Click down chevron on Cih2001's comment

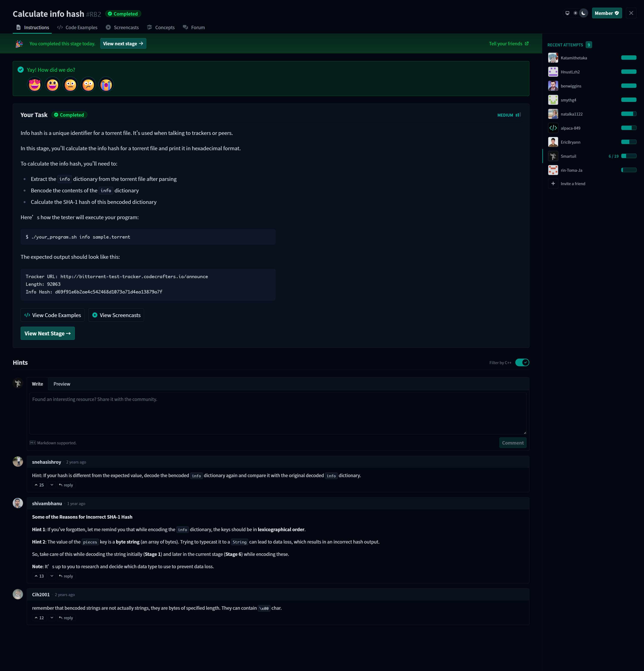pos(52,618)
